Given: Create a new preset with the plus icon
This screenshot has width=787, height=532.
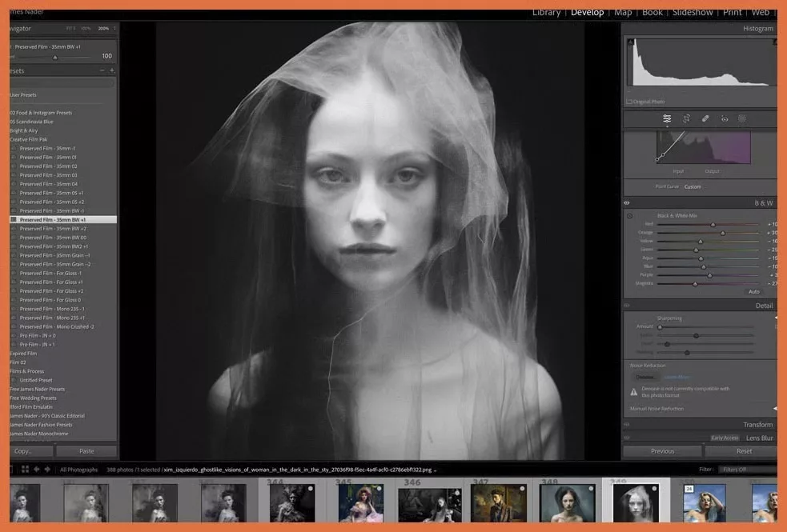Looking at the screenshot, I should (x=112, y=70).
